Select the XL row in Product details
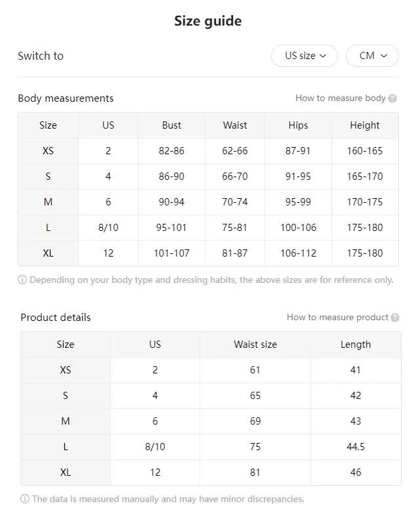The height and width of the screenshot is (525, 420). point(66,472)
